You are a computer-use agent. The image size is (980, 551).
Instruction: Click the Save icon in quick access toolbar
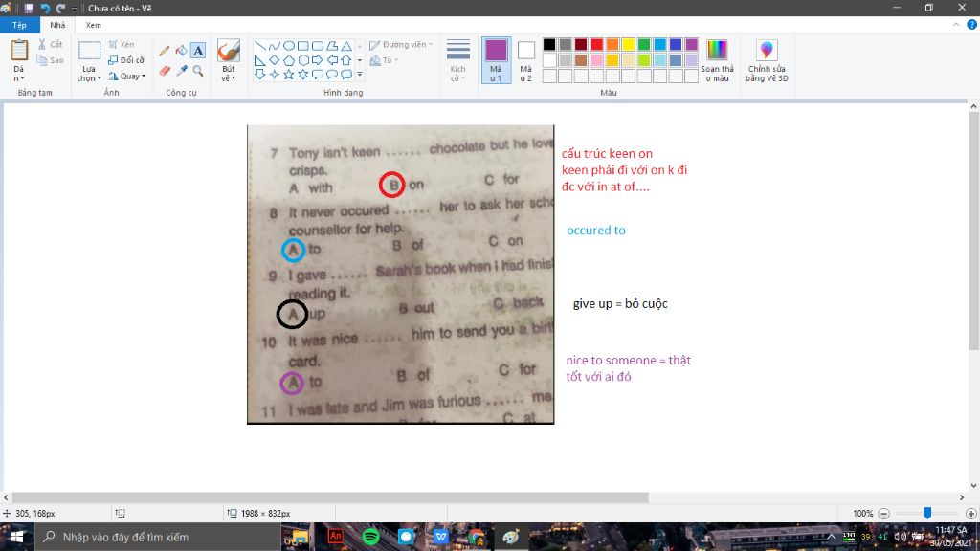click(29, 8)
